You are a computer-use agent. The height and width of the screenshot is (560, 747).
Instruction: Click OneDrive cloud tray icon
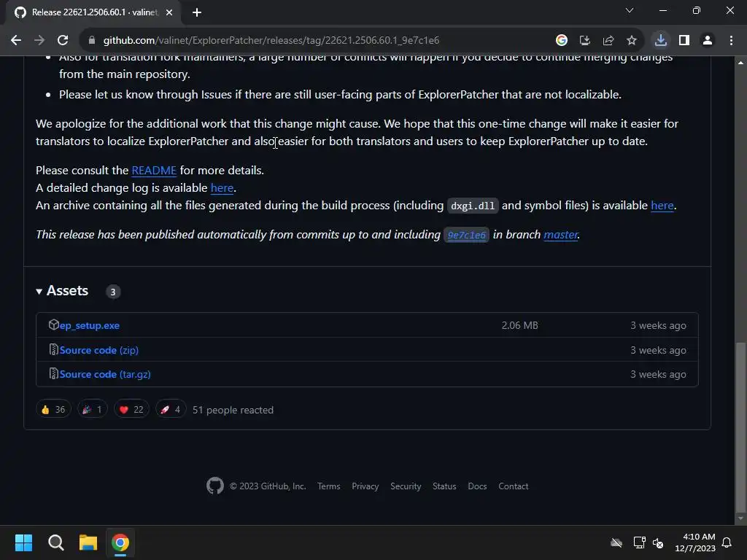[x=616, y=542]
